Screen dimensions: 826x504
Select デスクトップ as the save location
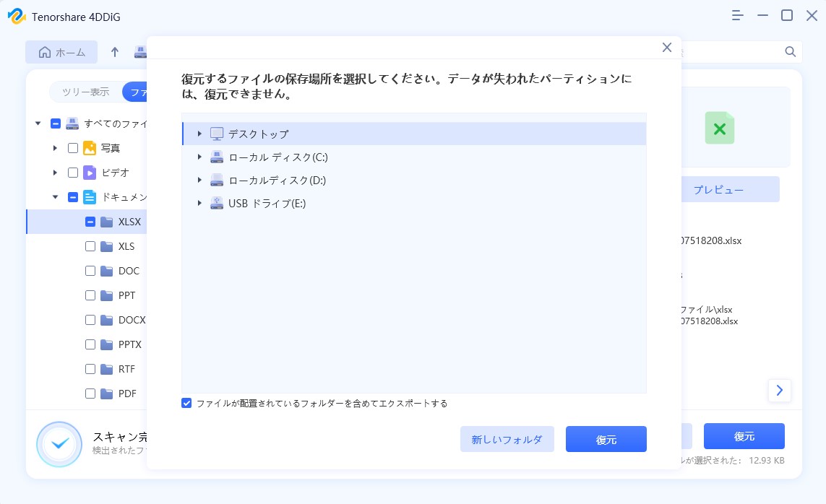413,134
